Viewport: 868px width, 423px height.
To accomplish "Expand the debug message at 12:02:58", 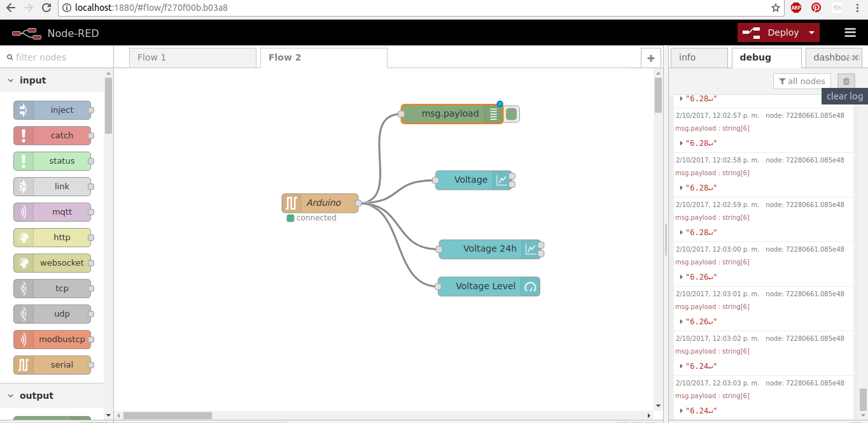I will [x=682, y=187].
